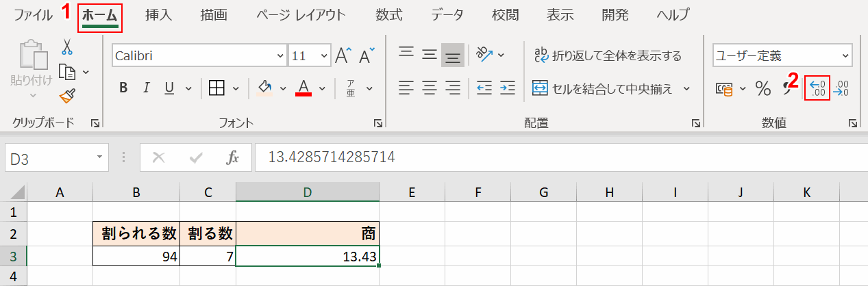The height and width of the screenshot is (286, 868).
Task: Cancel formula entry with X
Action: pos(159,158)
